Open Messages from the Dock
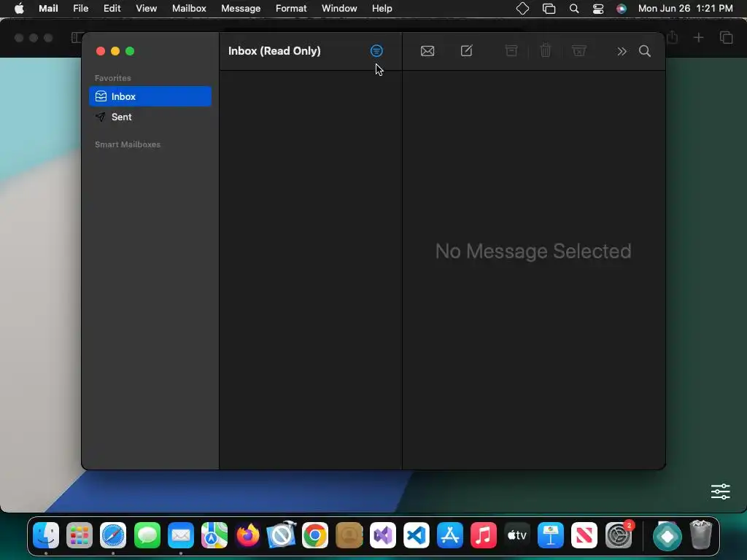Screen dimensions: 747x560 [x=147, y=535]
